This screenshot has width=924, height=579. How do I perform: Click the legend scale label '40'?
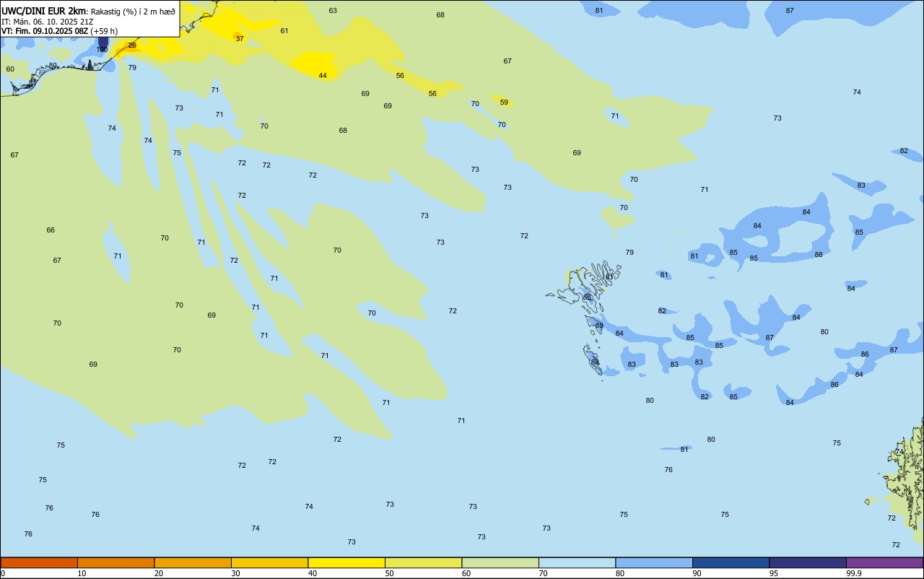pos(313,573)
